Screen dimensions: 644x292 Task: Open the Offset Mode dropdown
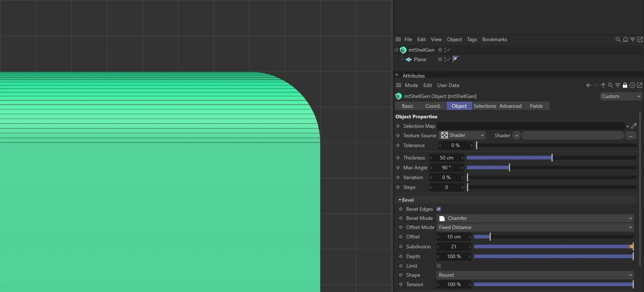(x=535, y=227)
